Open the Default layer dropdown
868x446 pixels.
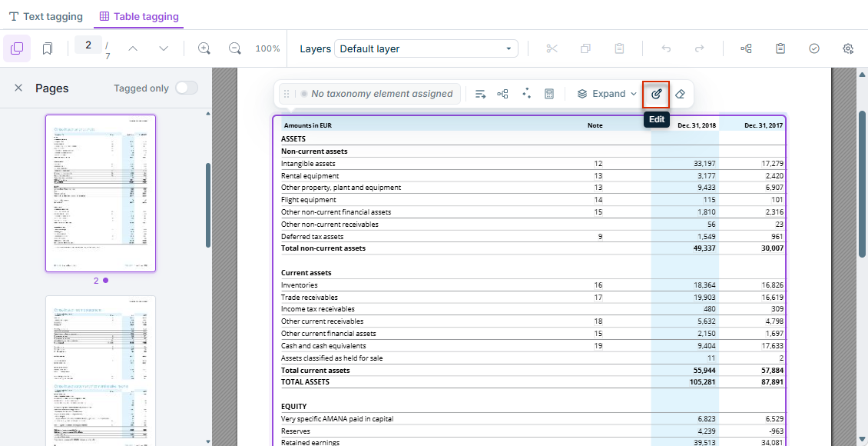click(426, 48)
